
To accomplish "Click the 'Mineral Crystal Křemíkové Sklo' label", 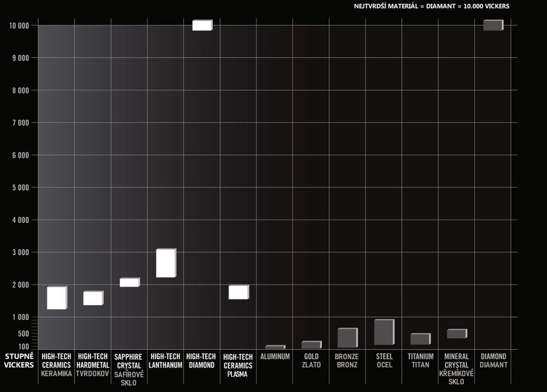I will point(456,369).
